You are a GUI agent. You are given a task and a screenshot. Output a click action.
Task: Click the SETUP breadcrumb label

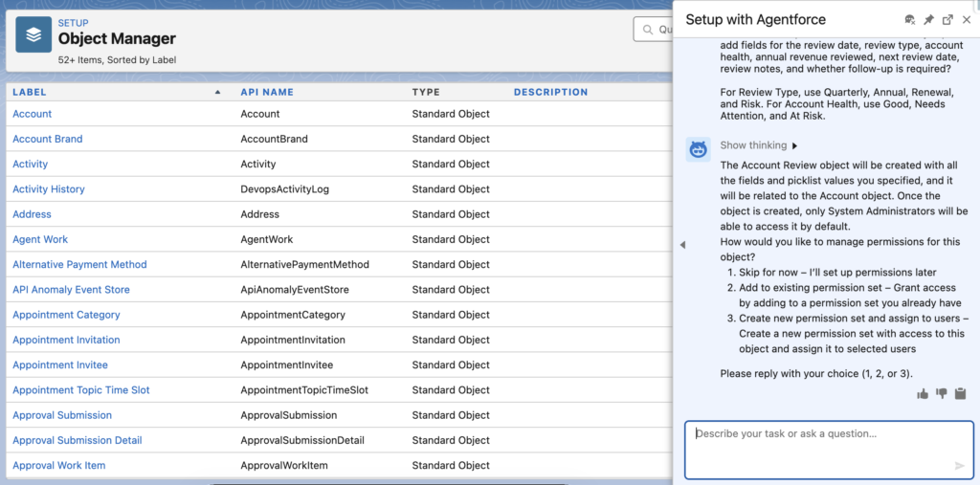tap(73, 23)
